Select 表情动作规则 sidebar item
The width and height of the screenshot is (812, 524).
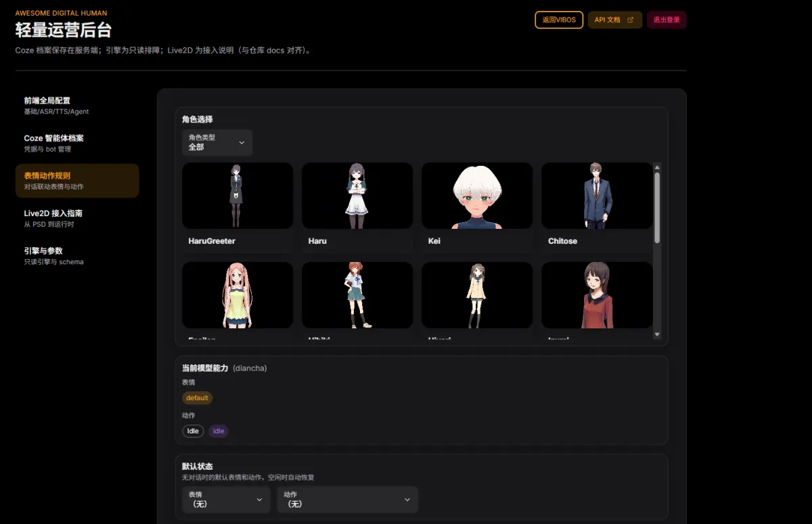[77, 181]
